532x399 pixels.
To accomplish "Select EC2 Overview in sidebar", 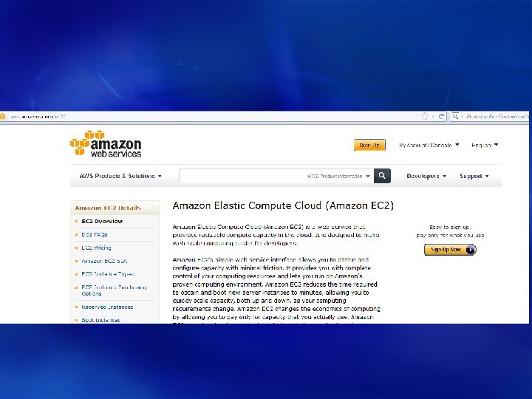I will click(x=102, y=221).
